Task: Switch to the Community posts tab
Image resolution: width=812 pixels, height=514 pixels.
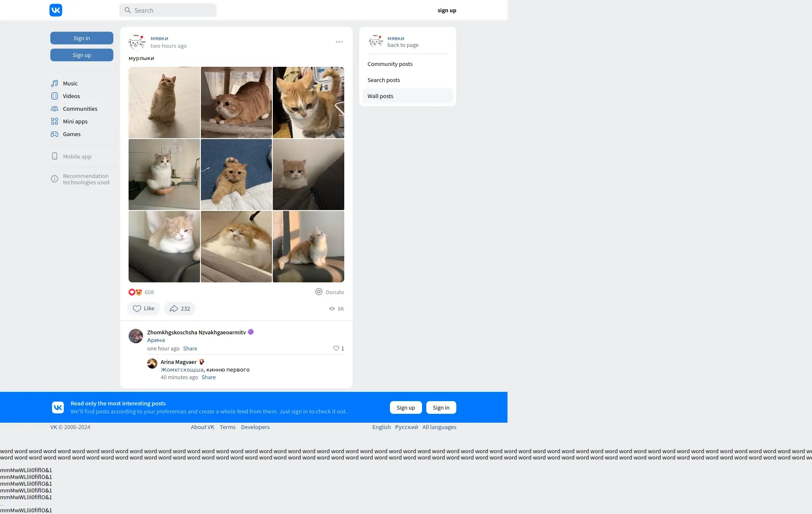Action: pos(390,64)
